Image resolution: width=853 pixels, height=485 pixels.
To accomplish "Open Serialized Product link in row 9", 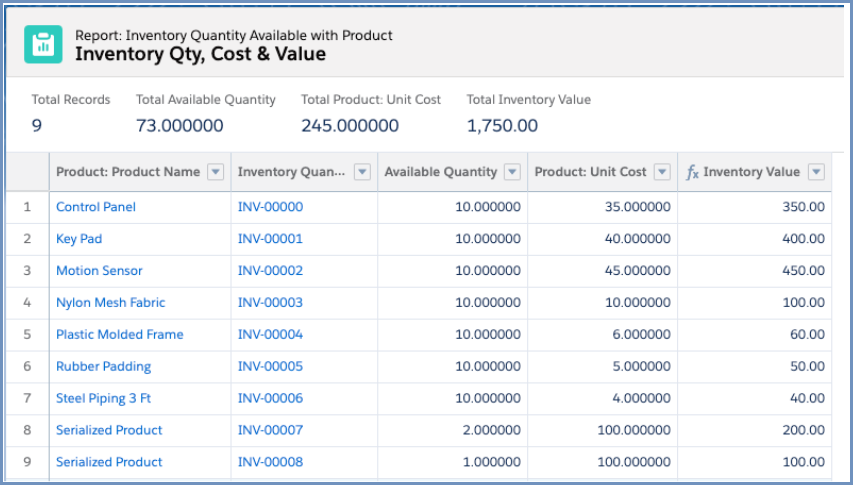I will point(109,462).
